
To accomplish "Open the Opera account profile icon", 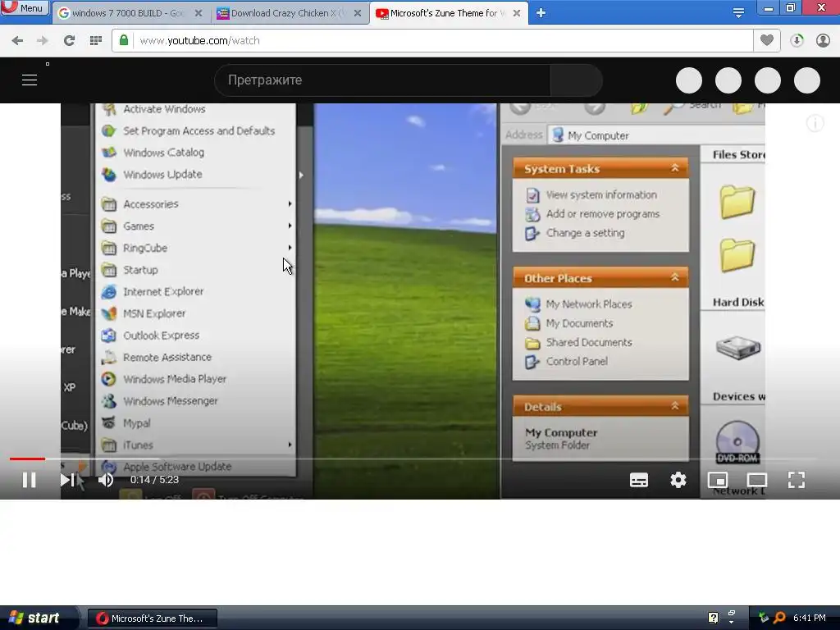I will (823, 41).
